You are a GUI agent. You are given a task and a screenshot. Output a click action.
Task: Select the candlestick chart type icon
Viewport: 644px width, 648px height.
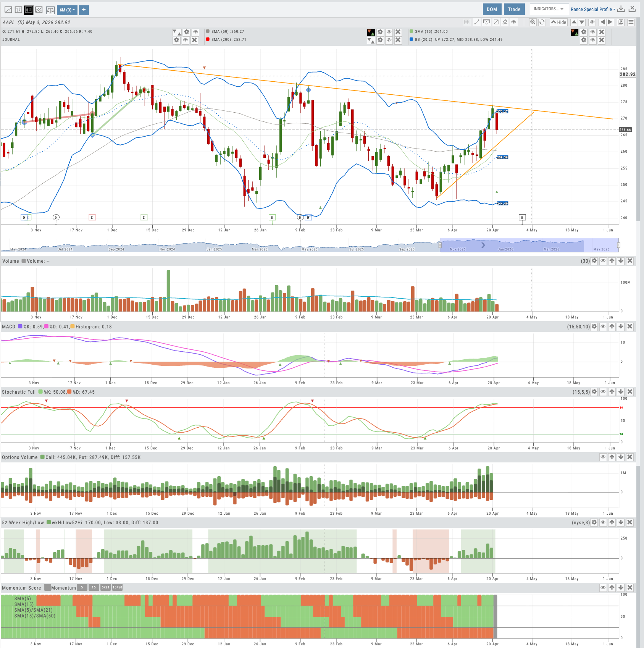29,10
